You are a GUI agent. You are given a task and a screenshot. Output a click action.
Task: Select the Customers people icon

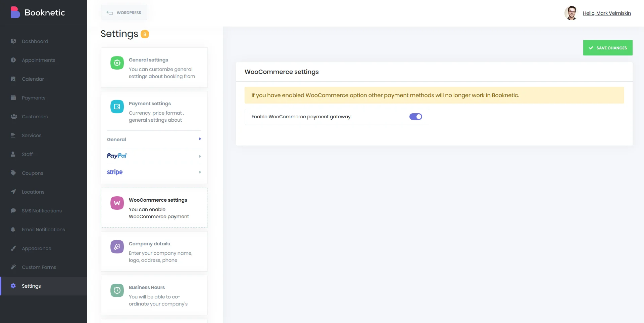pyautogui.click(x=13, y=116)
